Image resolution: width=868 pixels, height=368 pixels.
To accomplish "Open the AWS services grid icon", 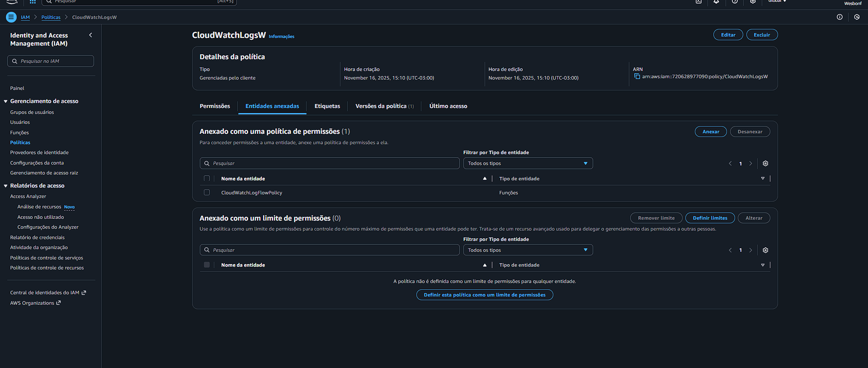I will click(33, 2).
